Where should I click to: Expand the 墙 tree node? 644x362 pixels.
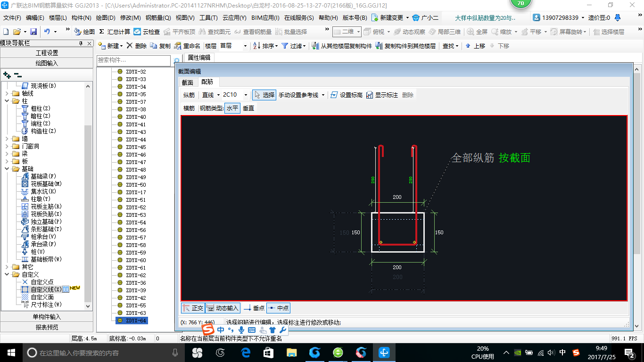[x=7, y=139]
